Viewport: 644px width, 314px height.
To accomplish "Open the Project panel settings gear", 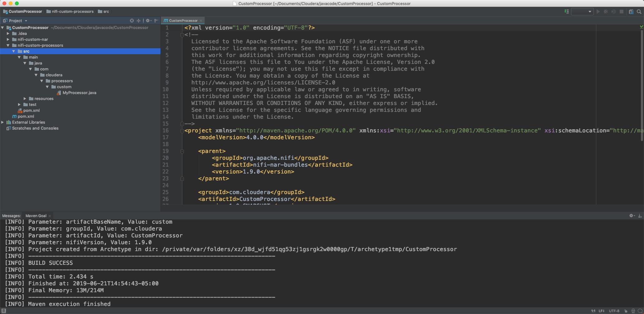I will (x=148, y=21).
